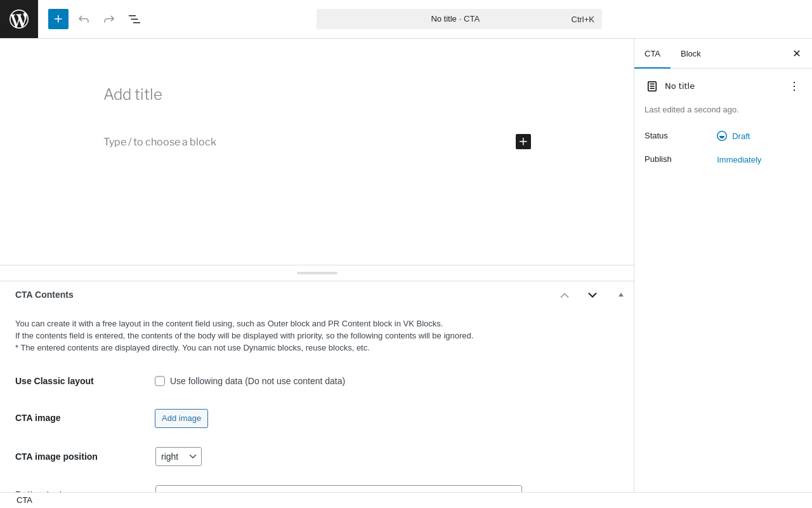This screenshot has height=508, width=812.
Task: Click the Draft status link
Action: pyautogui.click(x=740, y=136)
